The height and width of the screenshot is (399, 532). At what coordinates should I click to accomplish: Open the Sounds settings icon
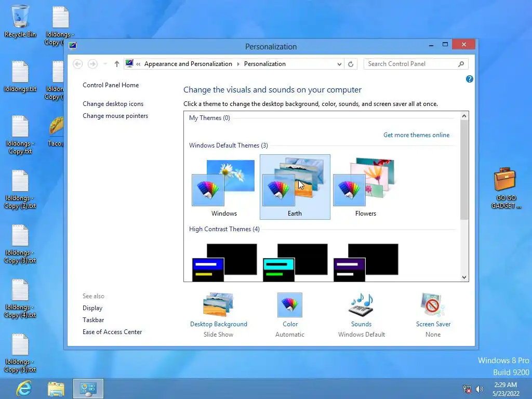point(362,304)
